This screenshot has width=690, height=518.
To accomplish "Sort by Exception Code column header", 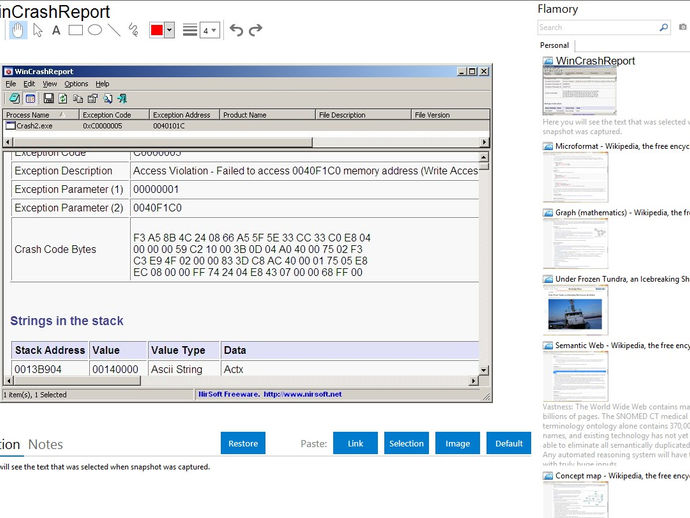I will (114, 114).
